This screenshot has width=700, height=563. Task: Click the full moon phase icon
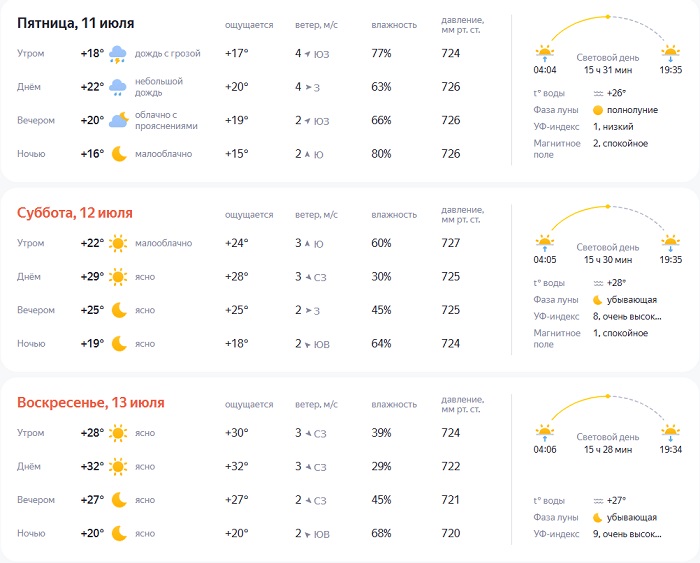pyautogui.click(x=598, y=110)
